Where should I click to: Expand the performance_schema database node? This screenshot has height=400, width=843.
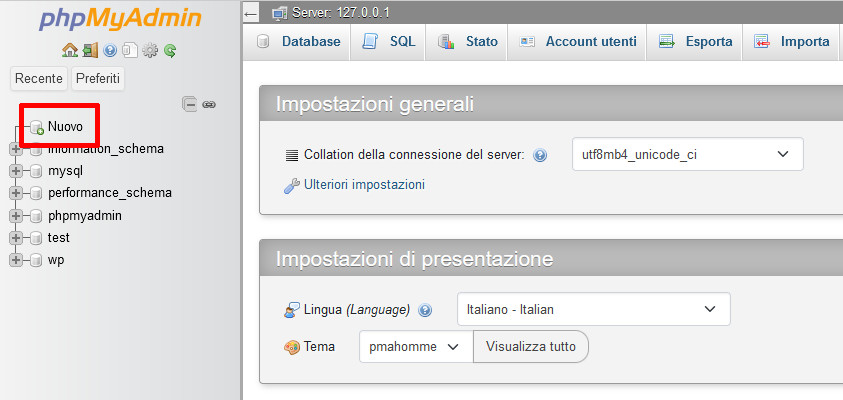click(16, 193)
